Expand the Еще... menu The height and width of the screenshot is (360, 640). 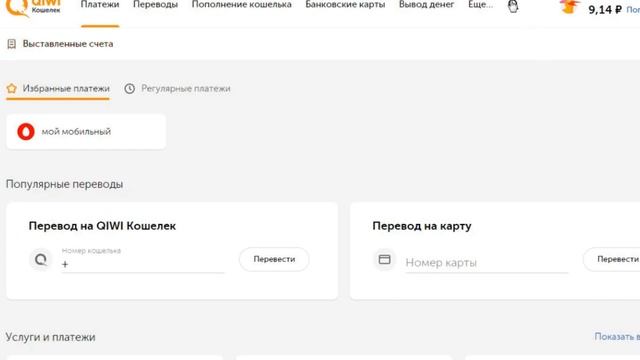(480, 5)
